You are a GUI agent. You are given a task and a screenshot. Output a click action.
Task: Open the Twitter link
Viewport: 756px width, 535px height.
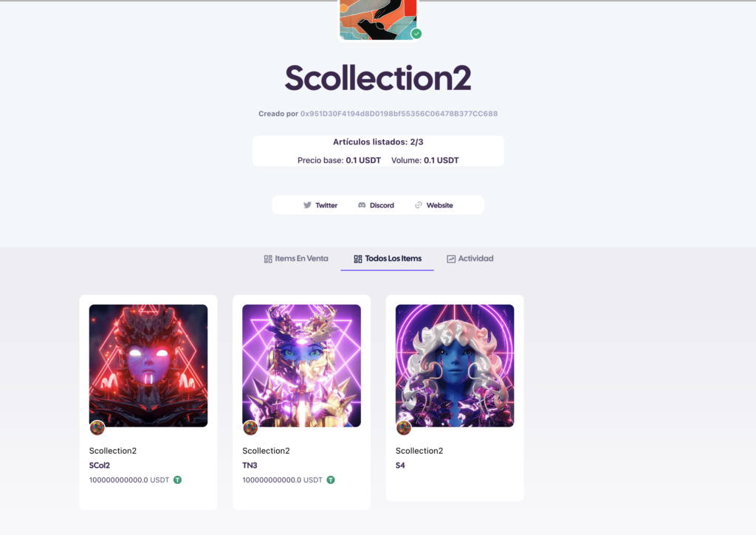(320, 205)
